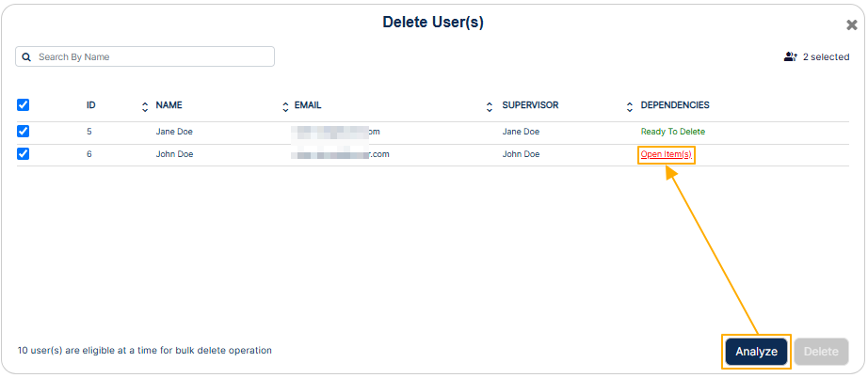
Task: Sort by NAME column arrows
Action: pyautogui.click(x=285, y=106)
